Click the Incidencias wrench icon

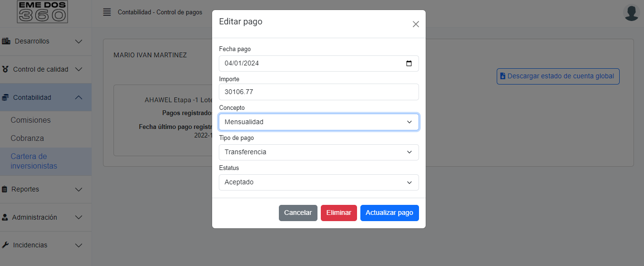pos(5,245)
